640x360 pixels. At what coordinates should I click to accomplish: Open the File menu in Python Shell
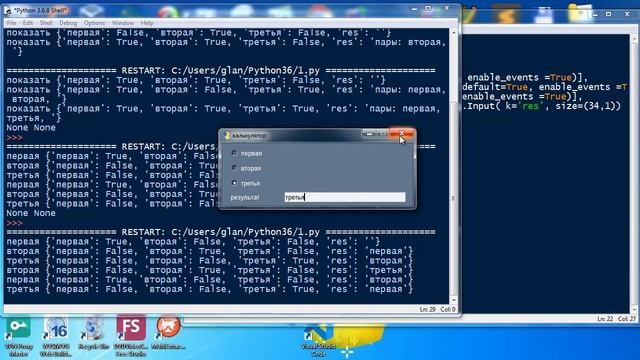[11, 23]
